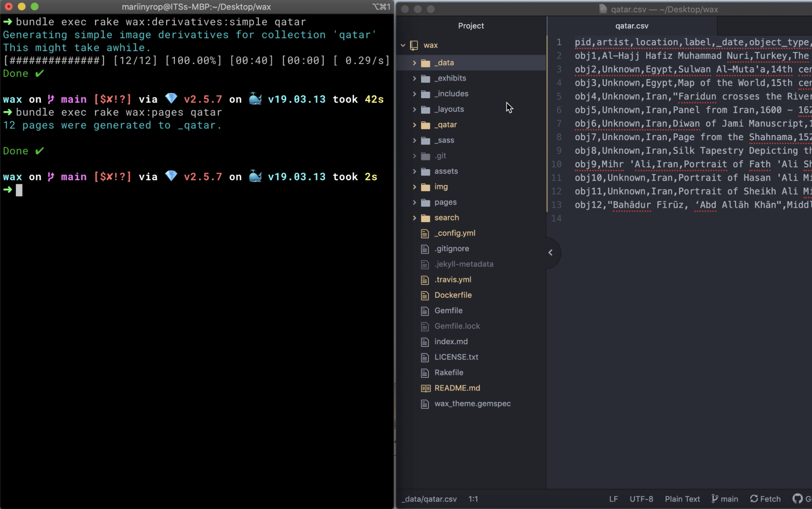This screenshot has width=812, height=509.
Task: Select the qatar.csv editor tab
Action: 631,26
